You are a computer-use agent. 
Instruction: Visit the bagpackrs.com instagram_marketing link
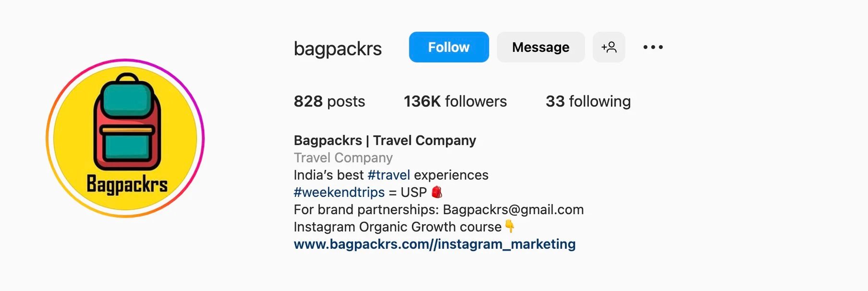pyautogui.click(x=435, y=244)
